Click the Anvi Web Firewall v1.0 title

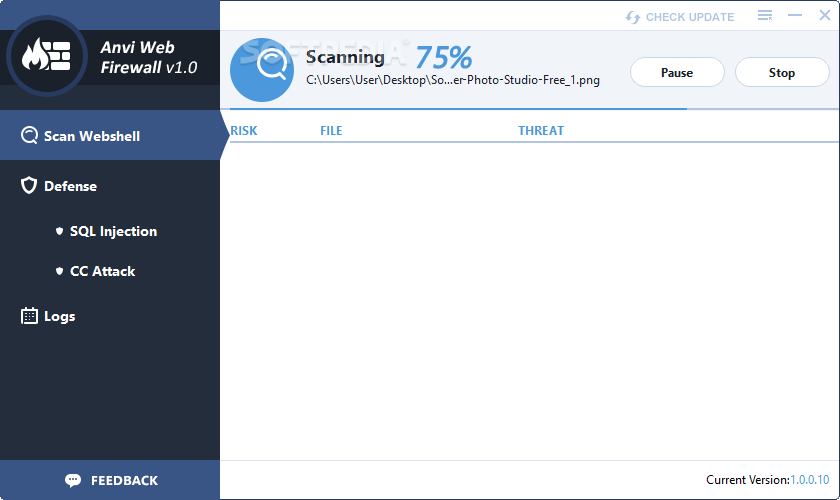click(149, 57)
